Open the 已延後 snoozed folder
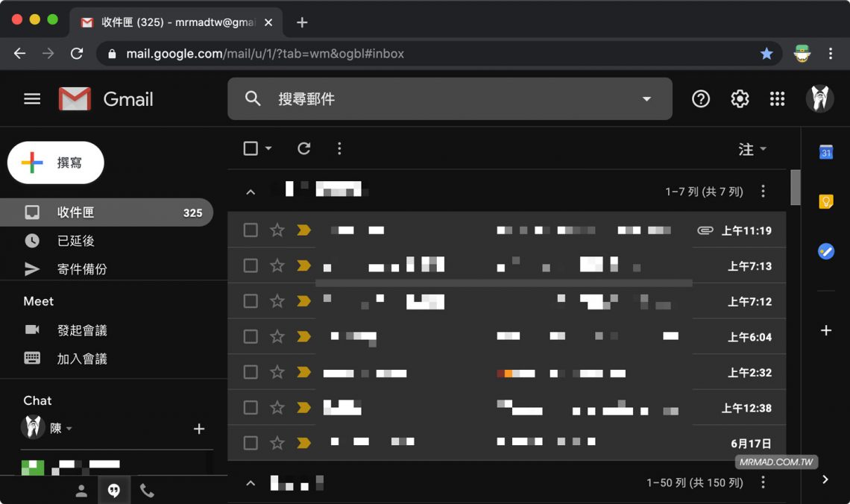 pyautogui.click(x=75, y=241)
